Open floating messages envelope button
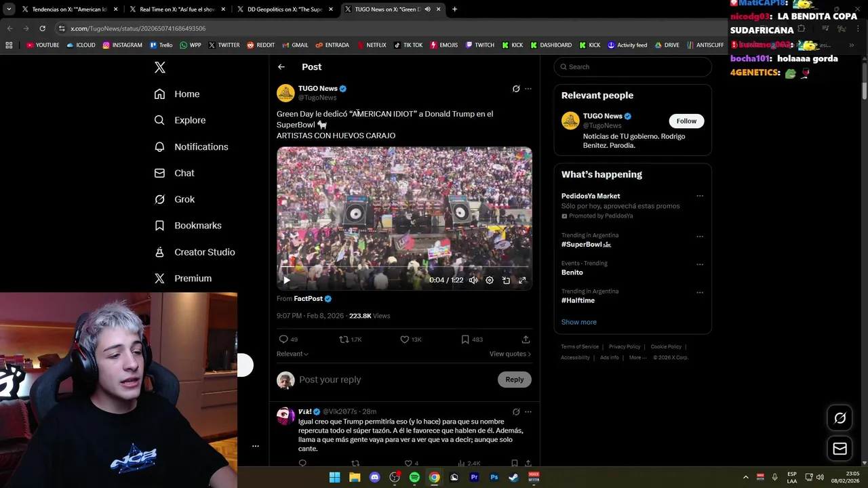868x488 pixels. click(x=840, y=449)
